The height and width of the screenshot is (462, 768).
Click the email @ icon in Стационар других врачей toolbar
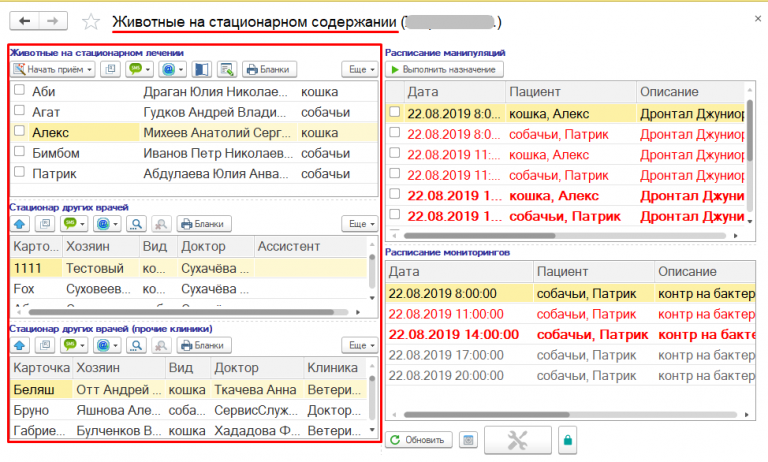[103, 224]
